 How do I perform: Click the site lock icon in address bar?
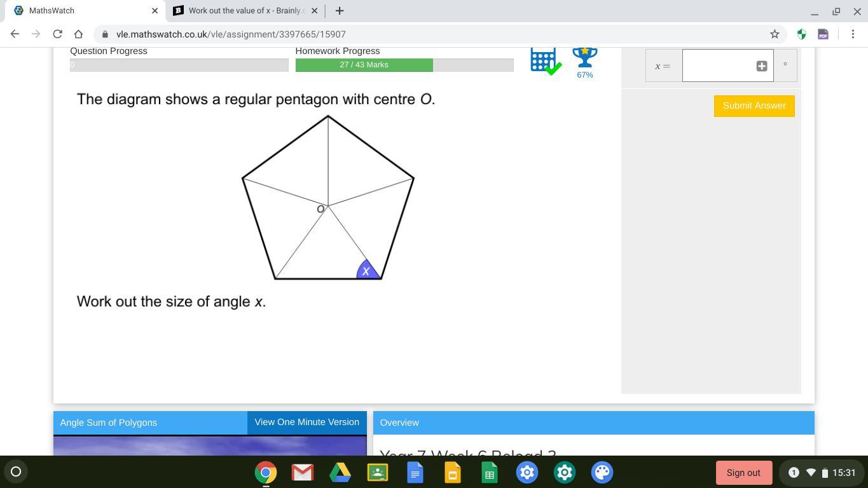coord(106,34)
